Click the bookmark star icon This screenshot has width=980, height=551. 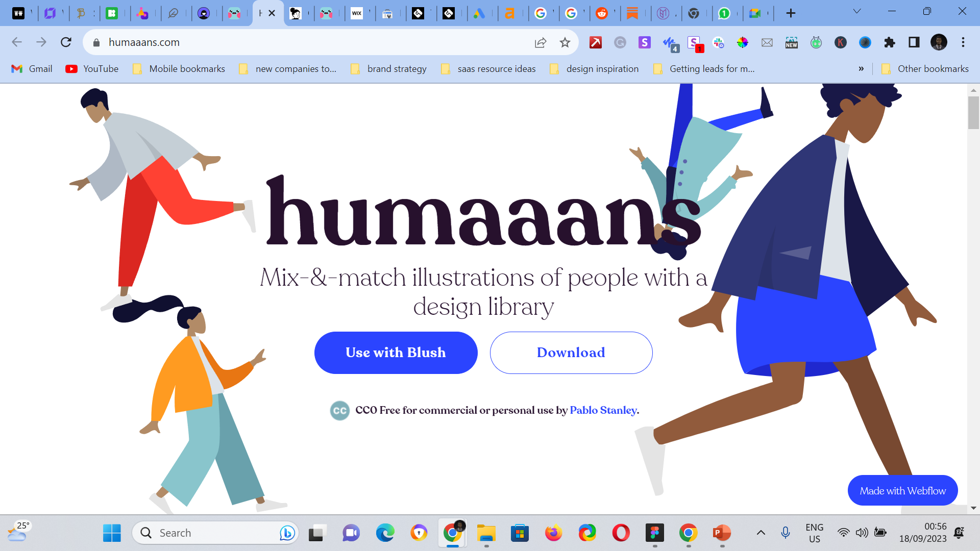coord(565,42)
